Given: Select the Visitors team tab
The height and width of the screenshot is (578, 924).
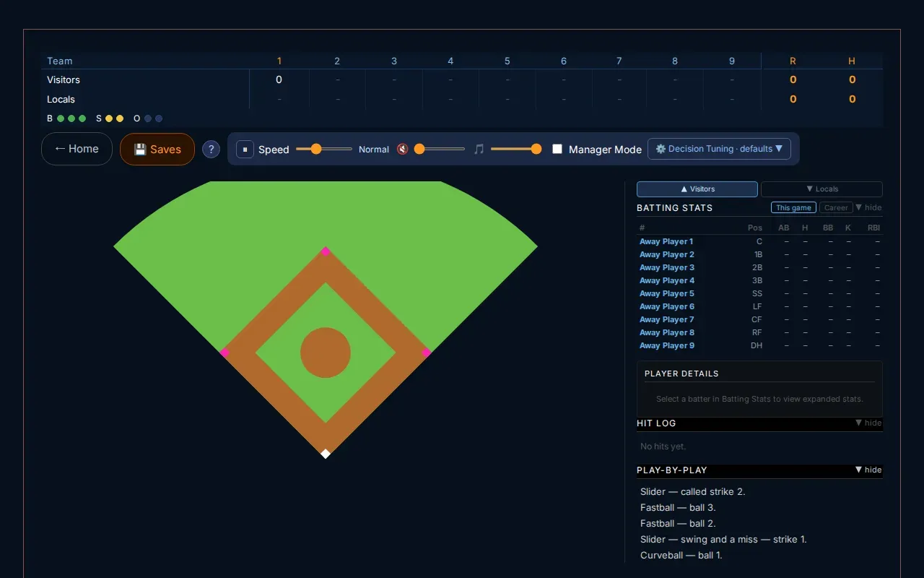Looking at the screenshot, I should [697, 189].
